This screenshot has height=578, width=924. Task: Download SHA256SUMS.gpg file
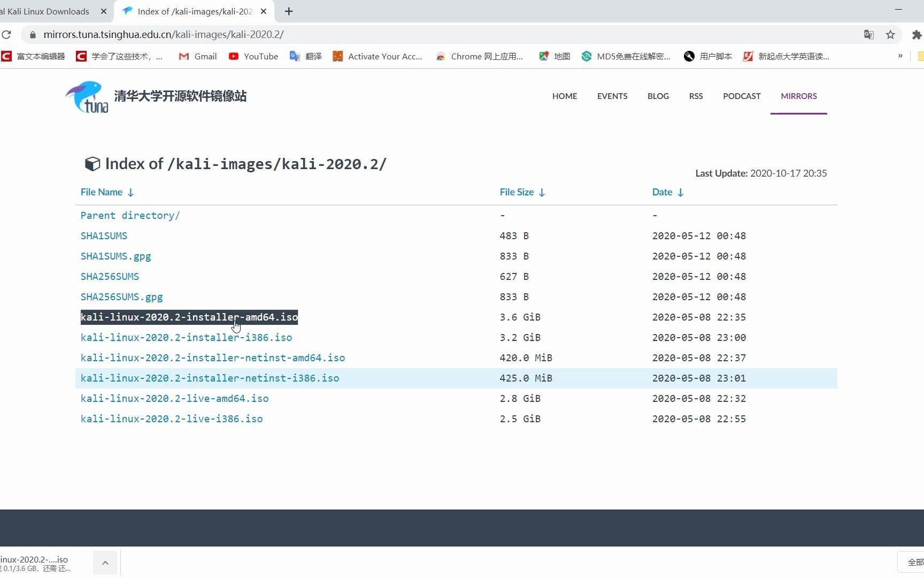click(121, 297)
